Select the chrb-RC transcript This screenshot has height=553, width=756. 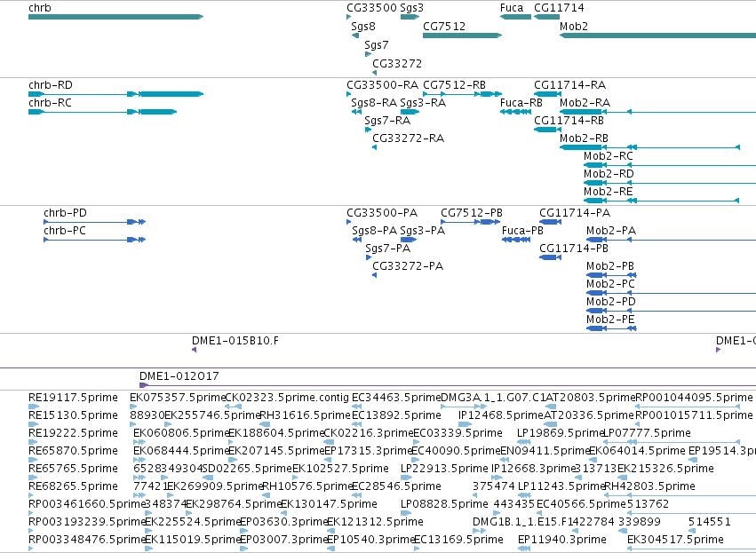(102, 112)
